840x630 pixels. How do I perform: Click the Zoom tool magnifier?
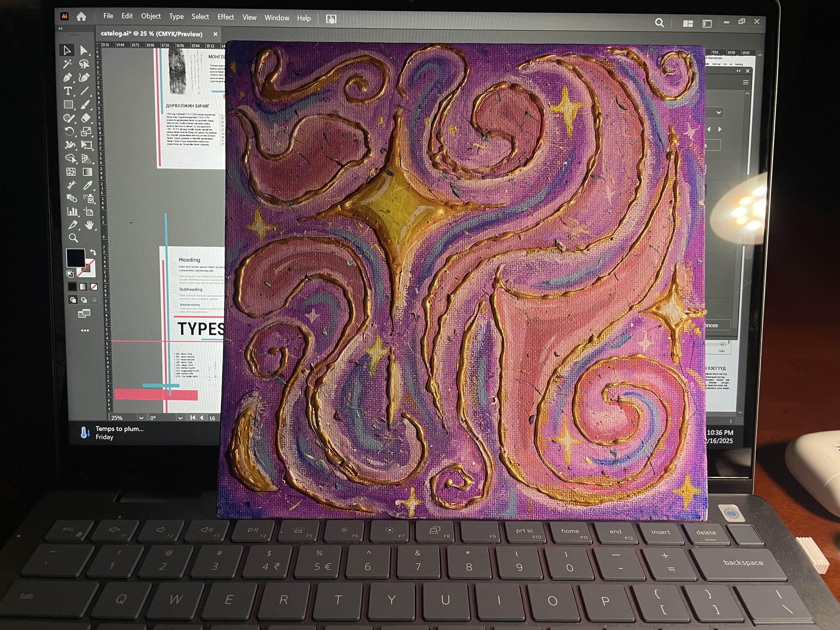73,238
